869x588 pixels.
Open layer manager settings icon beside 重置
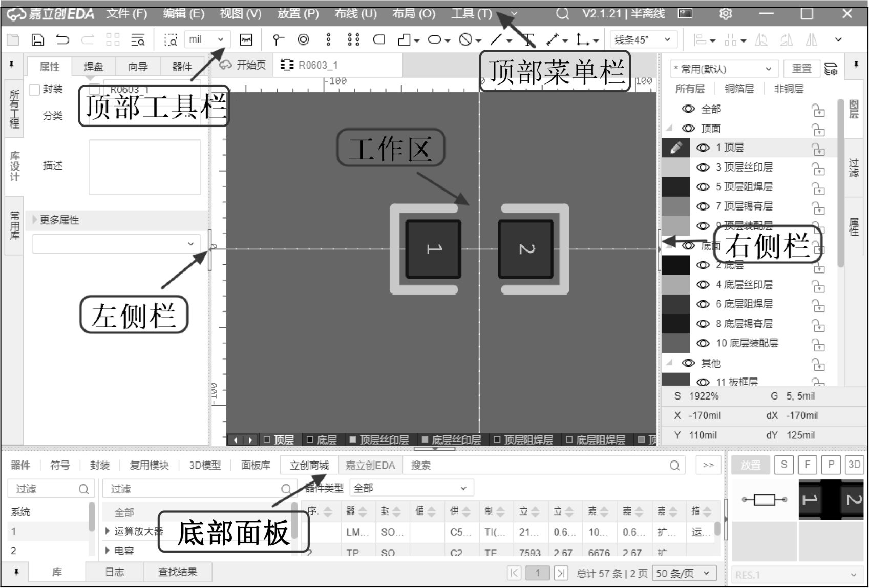831,69
